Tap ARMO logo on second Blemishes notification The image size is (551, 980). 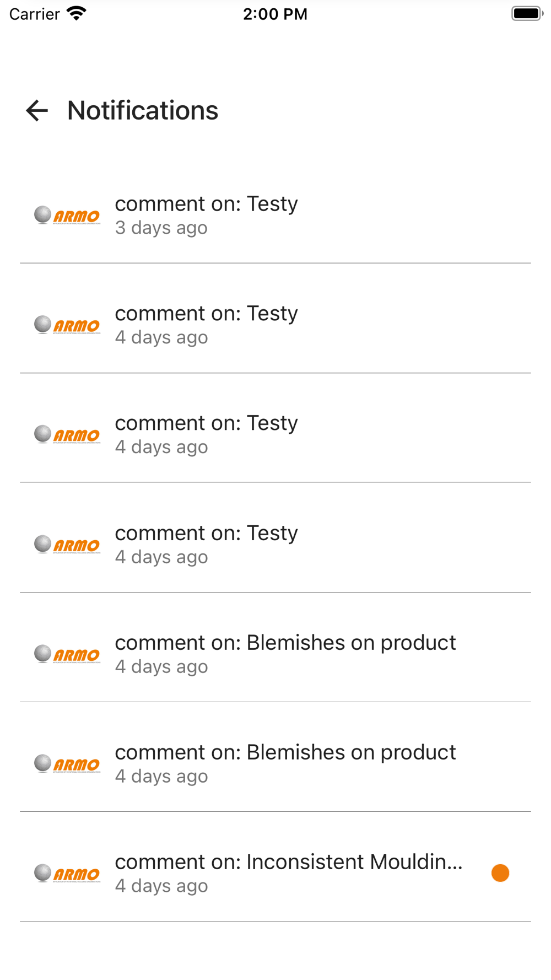pos(67,764)
